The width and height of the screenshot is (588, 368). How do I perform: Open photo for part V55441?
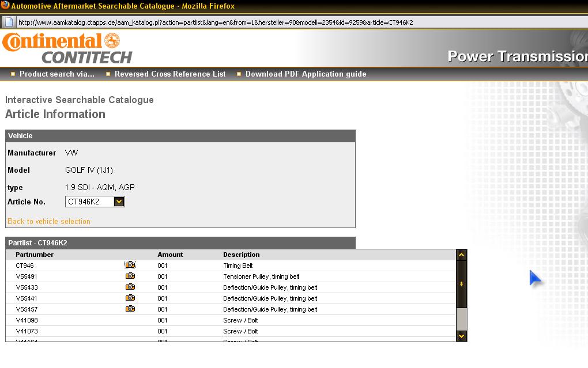(130, 298)
